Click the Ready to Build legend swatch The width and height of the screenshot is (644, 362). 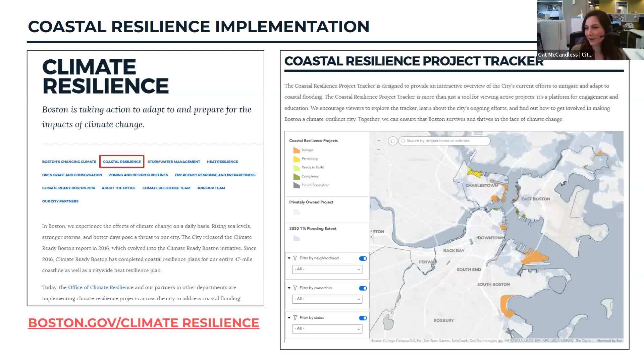tap(297, 167)
